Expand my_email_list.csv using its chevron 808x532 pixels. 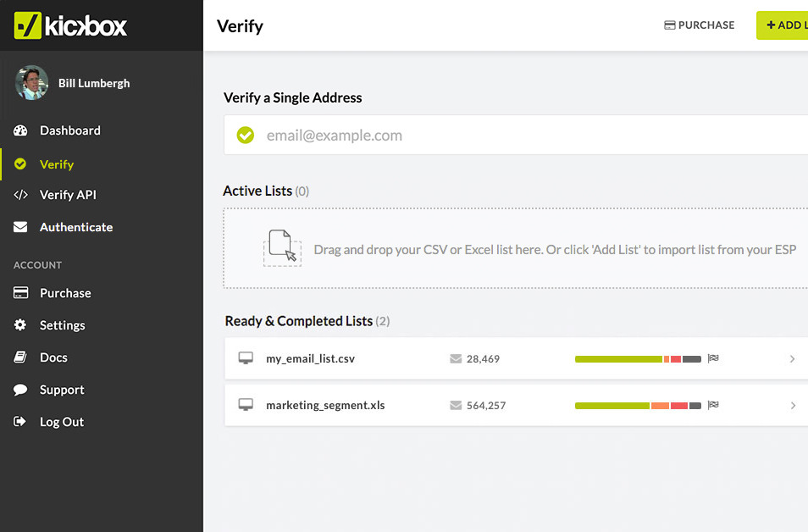(792, 359)
